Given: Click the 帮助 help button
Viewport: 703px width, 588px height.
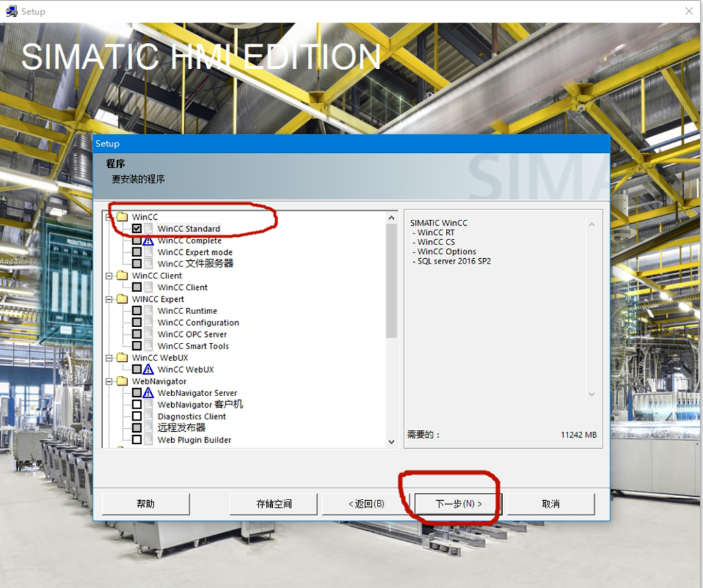Looking at the screenshot, I should (x=146, y=503).
